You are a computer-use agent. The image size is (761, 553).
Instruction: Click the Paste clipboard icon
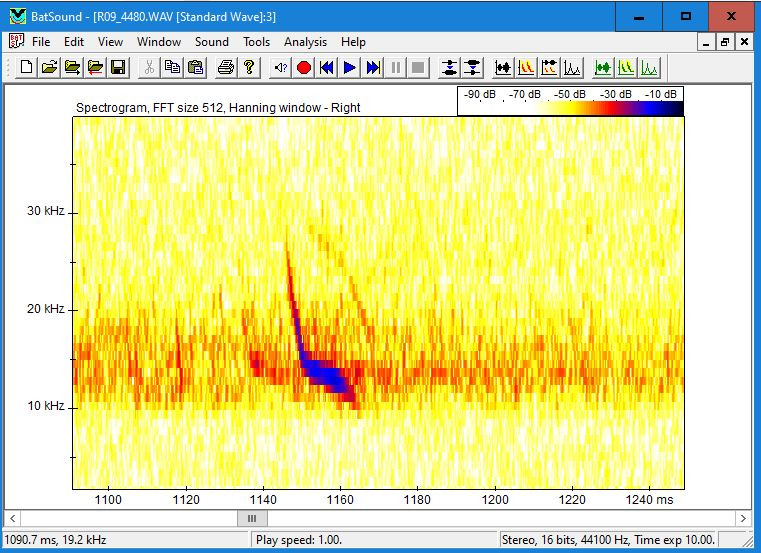coord(196,67)
